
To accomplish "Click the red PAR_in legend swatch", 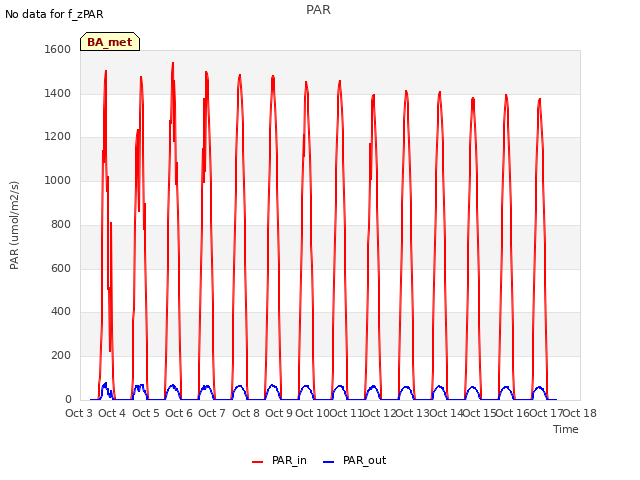I will tap(258, 462).
